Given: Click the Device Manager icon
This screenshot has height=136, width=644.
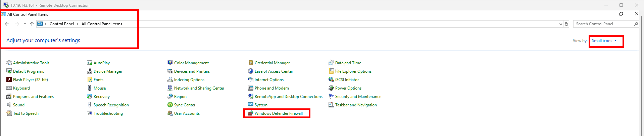Looking at the screenshot, I should click(90, 71).
